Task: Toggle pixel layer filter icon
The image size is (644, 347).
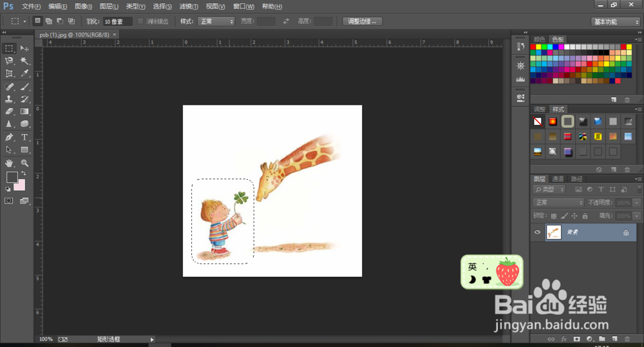Action: pos(578,189)
